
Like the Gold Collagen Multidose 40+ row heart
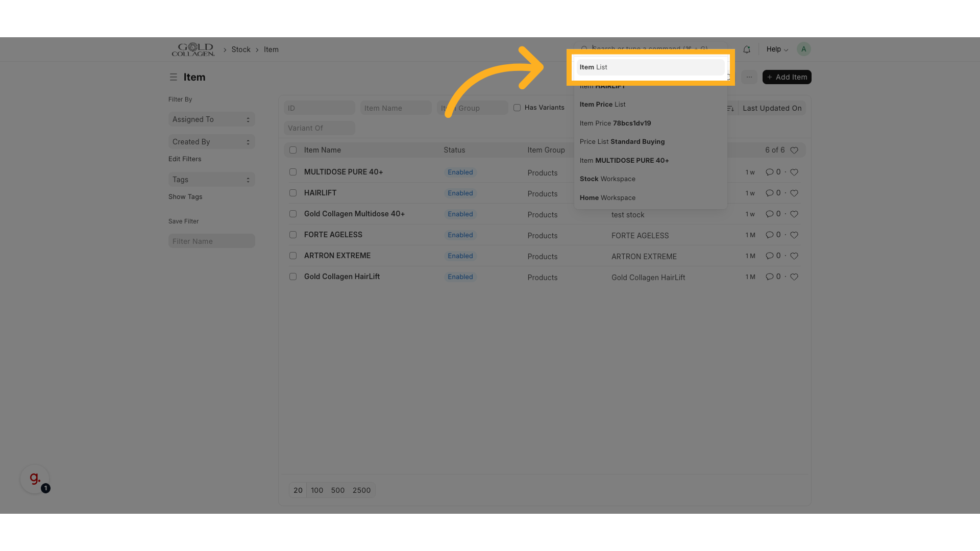(794, 214)
